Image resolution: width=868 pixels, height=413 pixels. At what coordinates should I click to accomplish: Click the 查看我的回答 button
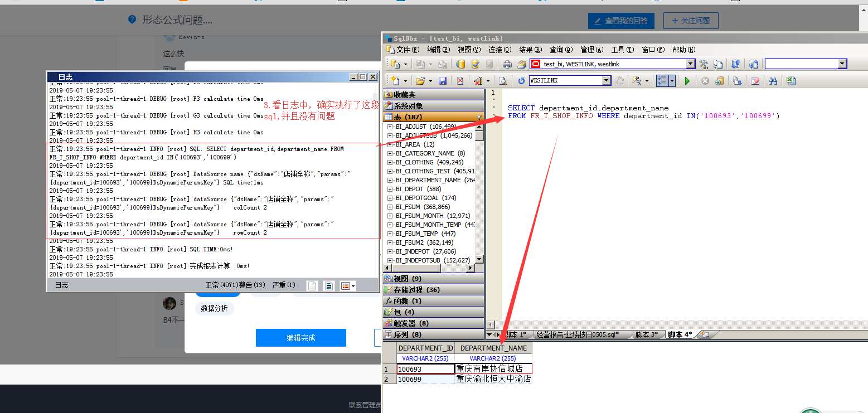(621, 21)
